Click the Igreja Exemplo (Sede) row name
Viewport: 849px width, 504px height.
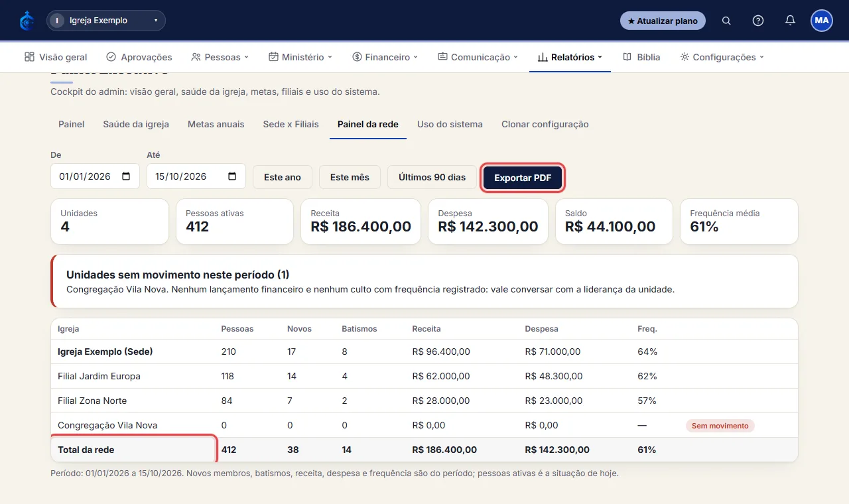coord(105,351)
